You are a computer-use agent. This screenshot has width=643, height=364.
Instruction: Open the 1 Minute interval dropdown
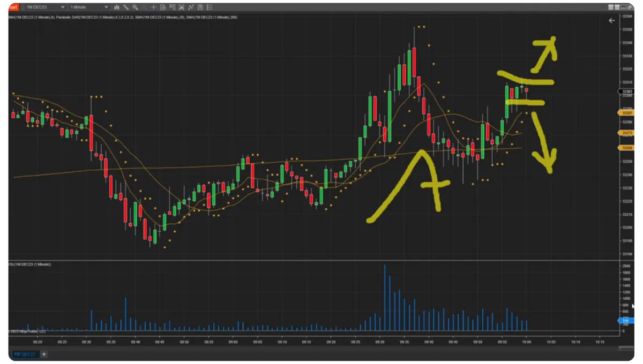click(x=89, y=7)
